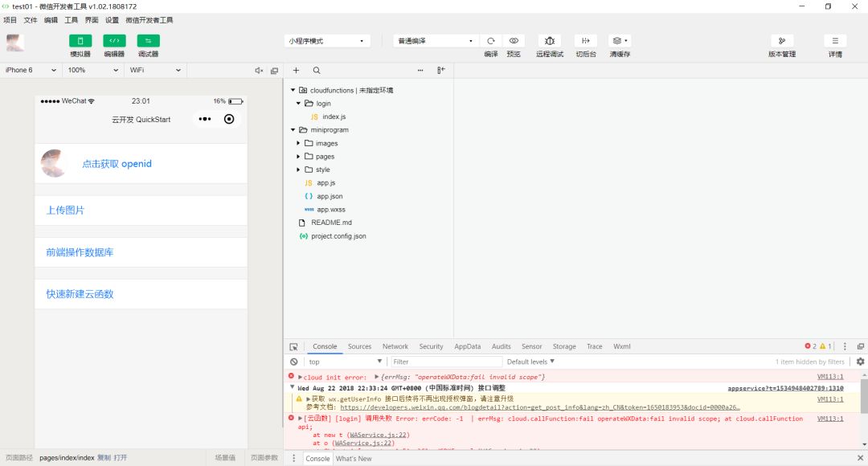Toggle the simulator (模拟器) panel button
The height and width of the screenshot is (466, 868).
tap(80, 41)
